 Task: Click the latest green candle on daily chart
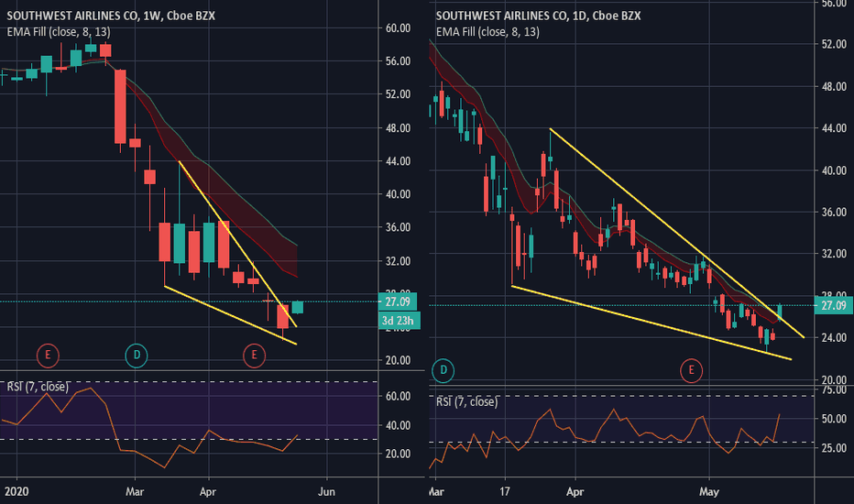coord(780,312)
